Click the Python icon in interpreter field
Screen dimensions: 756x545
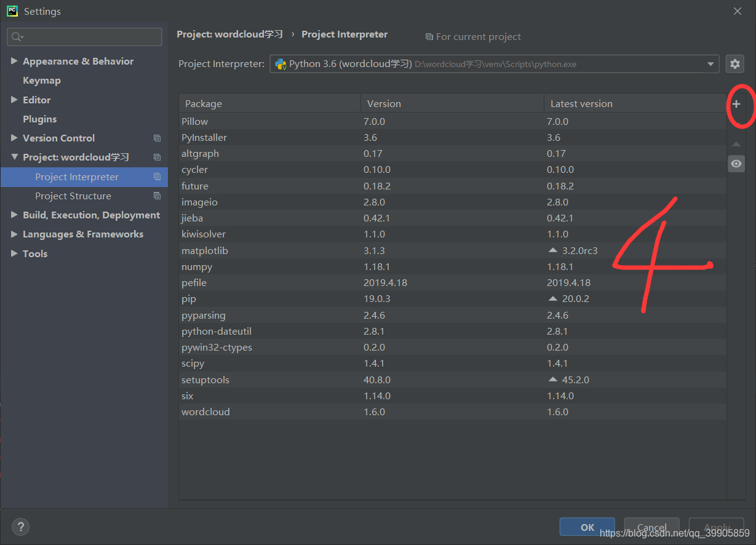(x=281, y=64)
